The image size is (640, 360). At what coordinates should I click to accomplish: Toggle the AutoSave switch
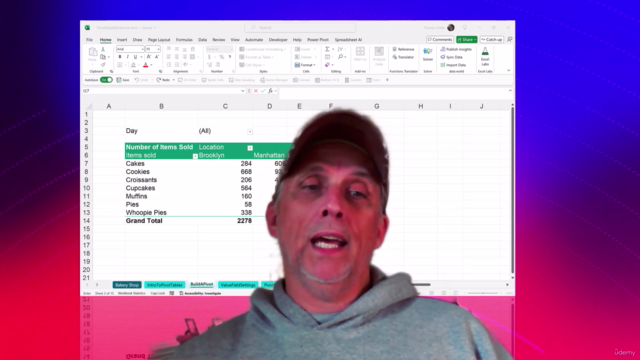pyautogui.click(x=107, y=80)
